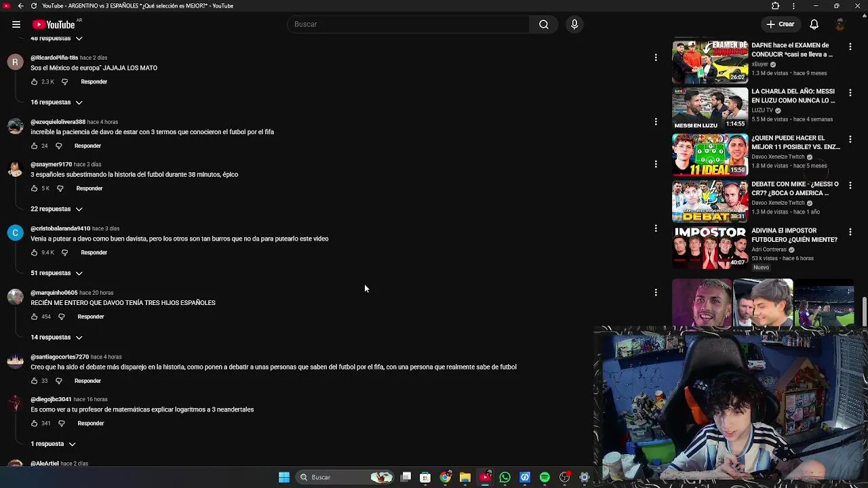This screenshot has width=868, height=488.
Task: Click the Crear button
Action: pyautogui.click(x=781, y=24)
